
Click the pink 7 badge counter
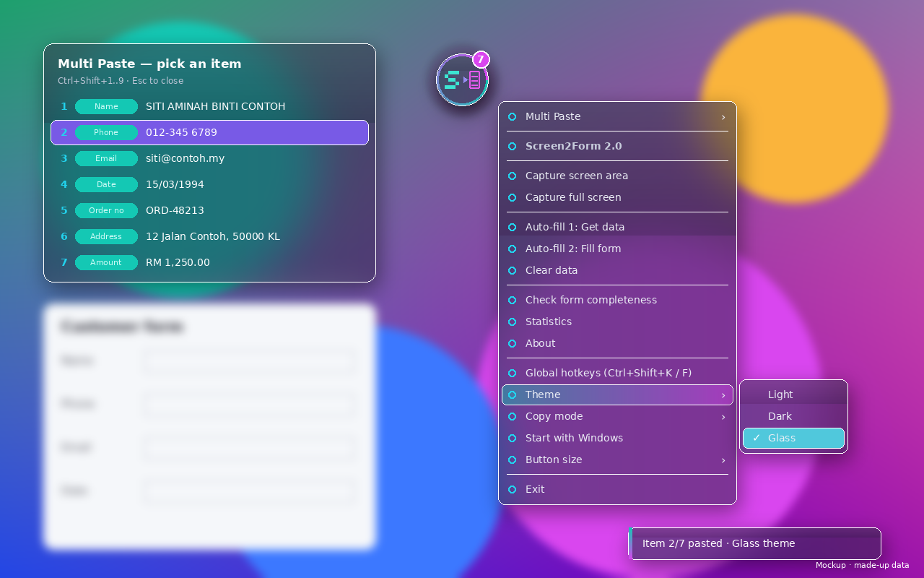point(481,59)
